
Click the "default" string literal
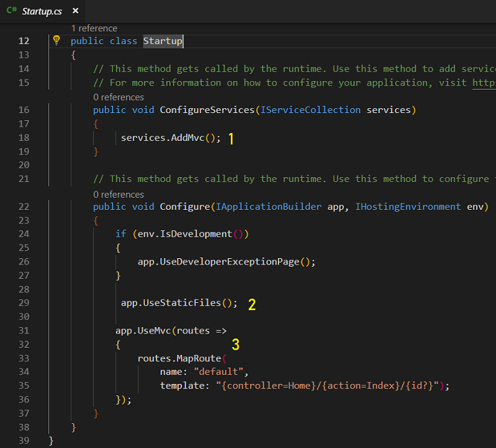(219, 372)
